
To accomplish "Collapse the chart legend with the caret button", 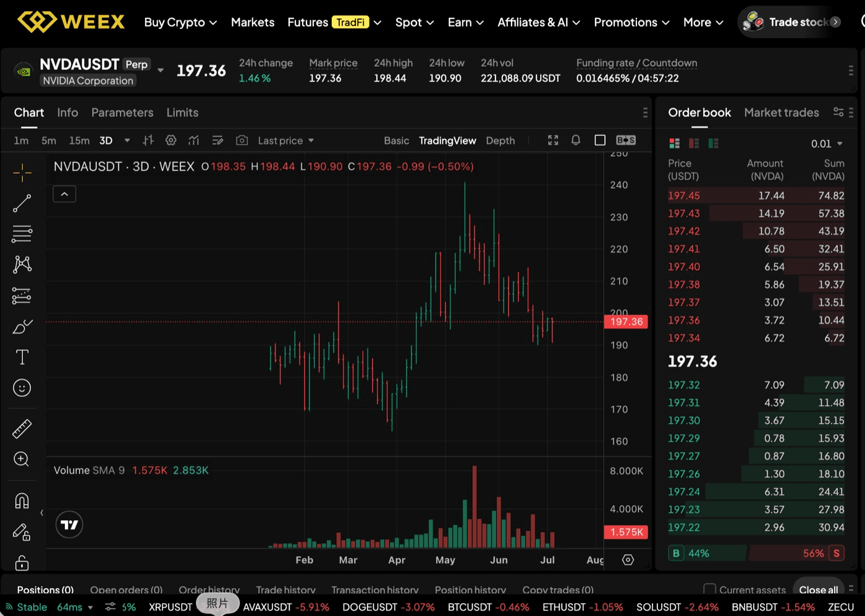I will [x=64, y=194].
